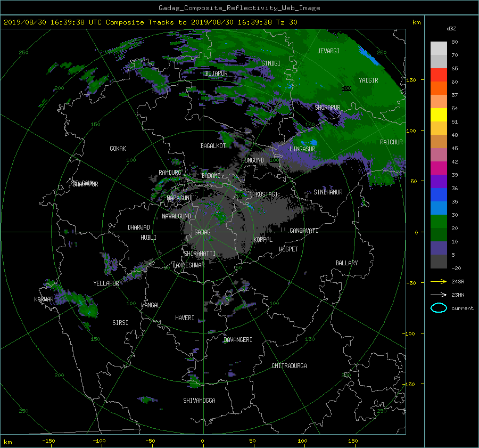Click the cyan current-position ellipse in legend
The image size is (479, 448).
point(439,308)
